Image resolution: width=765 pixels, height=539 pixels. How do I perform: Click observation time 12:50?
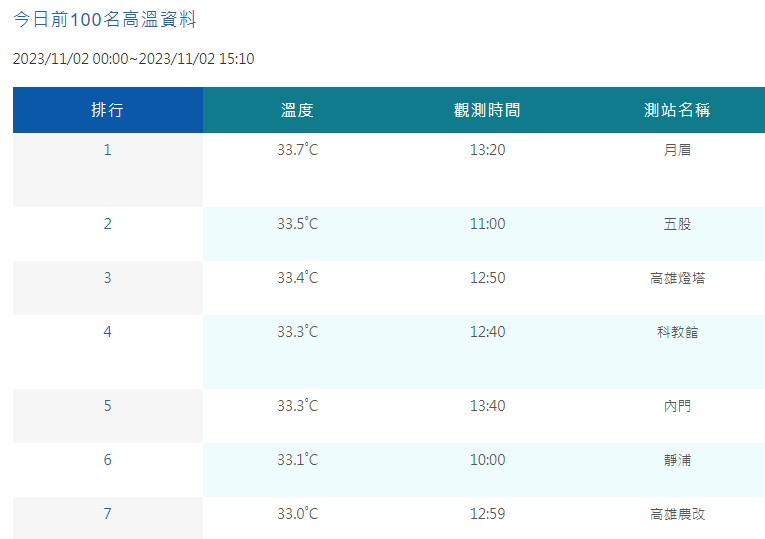click(x=487, y=278)
